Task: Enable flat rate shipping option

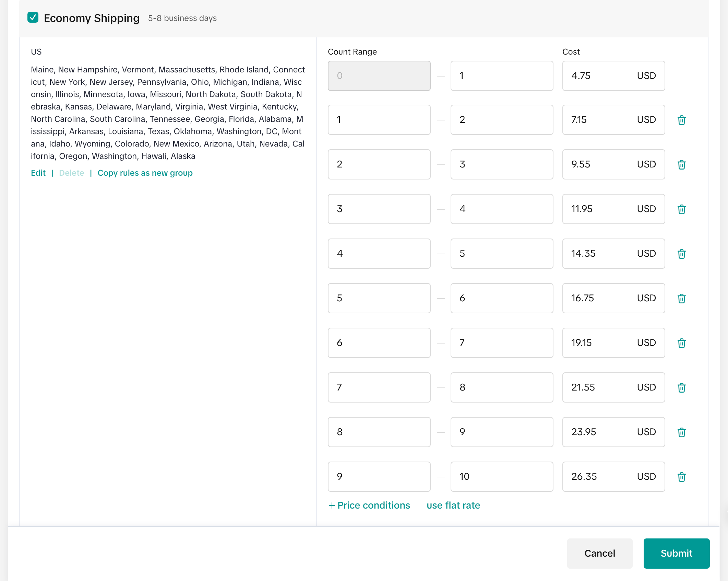Action: pyautogui.click(x=452, y=505)
